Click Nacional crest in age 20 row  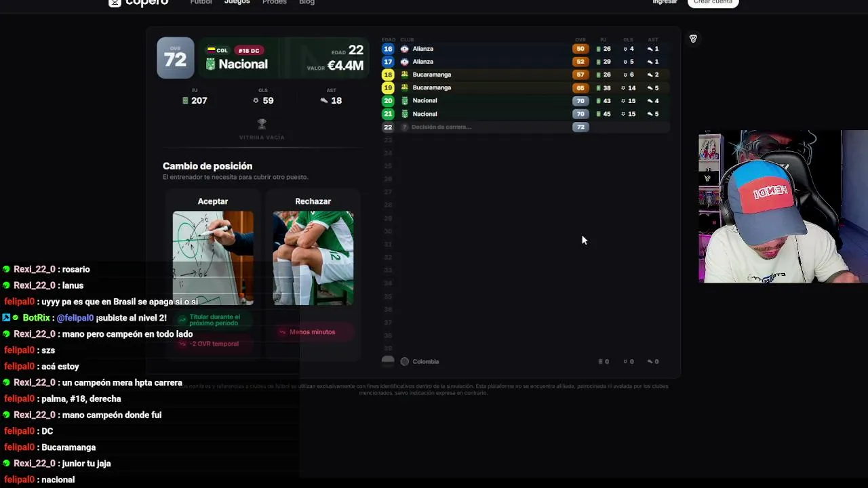(x=405, y=101)
